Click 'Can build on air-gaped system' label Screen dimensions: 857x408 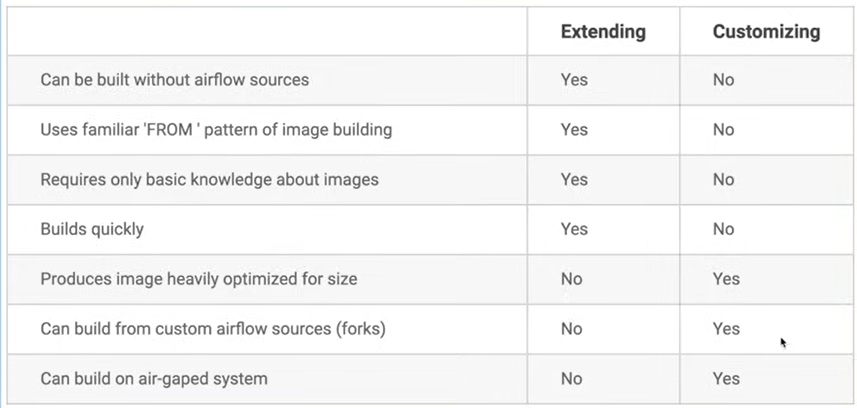[x=154, y=378]
